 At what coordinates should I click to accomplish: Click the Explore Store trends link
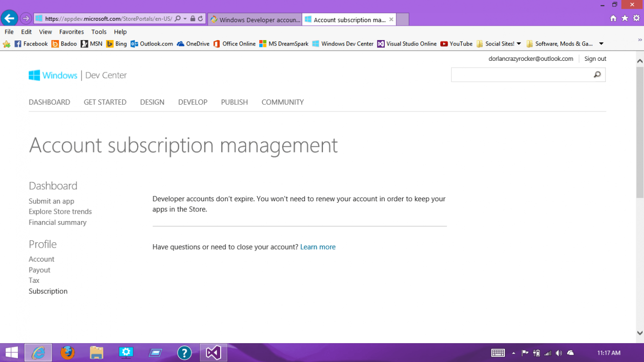pos(60,212)
